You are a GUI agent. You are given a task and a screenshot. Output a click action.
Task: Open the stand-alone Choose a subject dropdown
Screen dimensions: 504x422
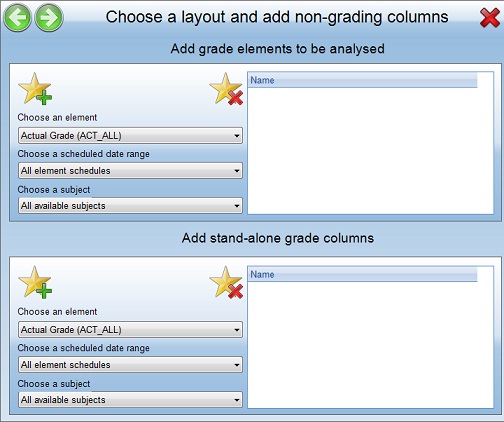(x=130, y=400)
